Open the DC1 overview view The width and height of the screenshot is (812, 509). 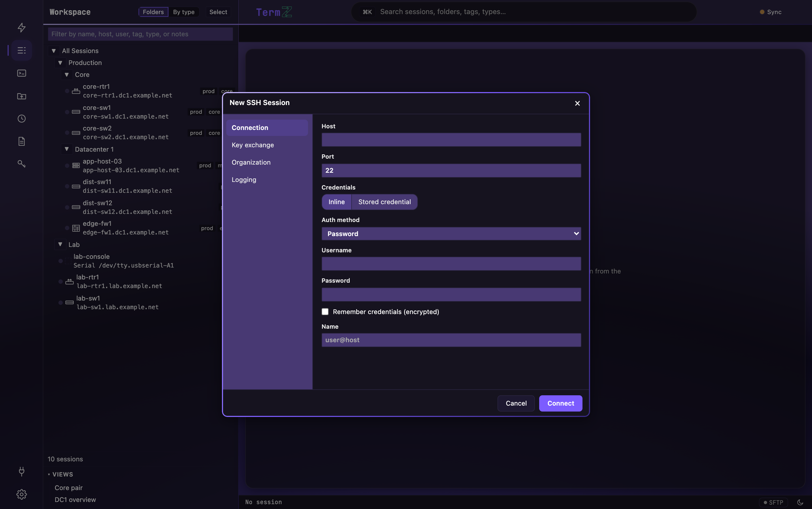click(75, 500)
